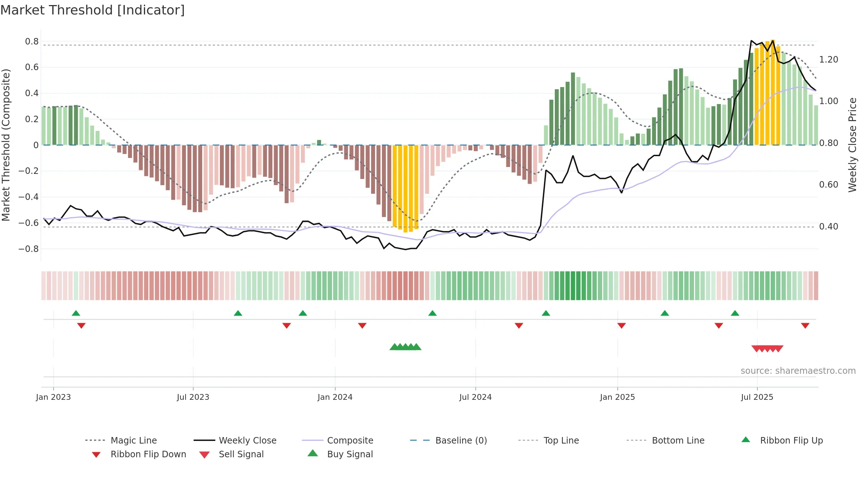The height and width of the screenshot is (488, 868).
Task: Click the 0.8 left axis tick label
Action: click(x=32, y=42)
